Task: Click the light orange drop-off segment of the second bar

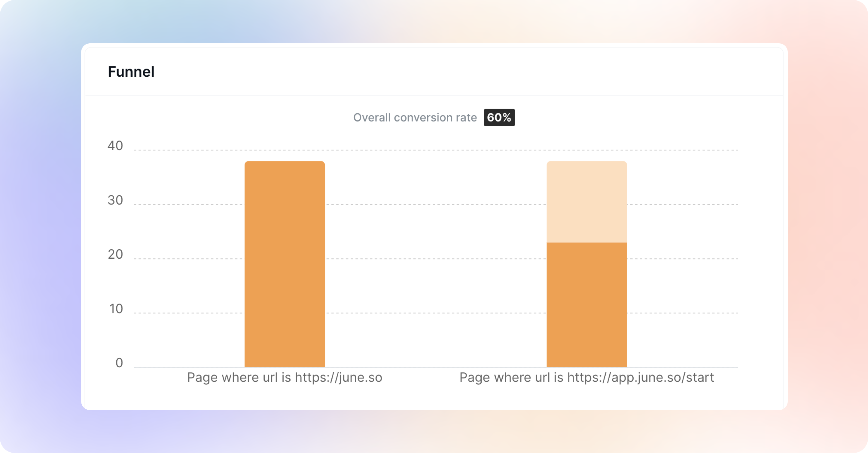Action: point(587,202)
